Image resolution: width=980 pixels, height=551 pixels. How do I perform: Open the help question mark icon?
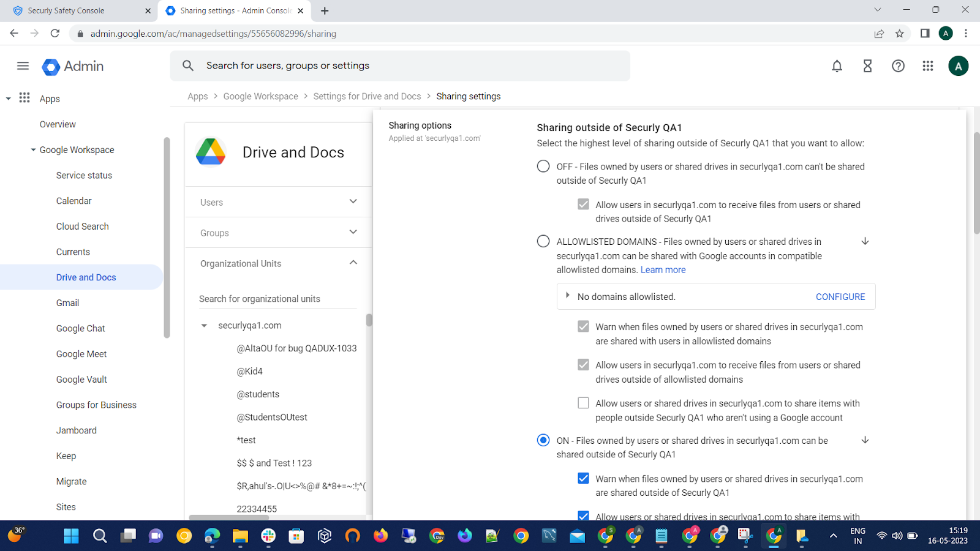point(898,66)
